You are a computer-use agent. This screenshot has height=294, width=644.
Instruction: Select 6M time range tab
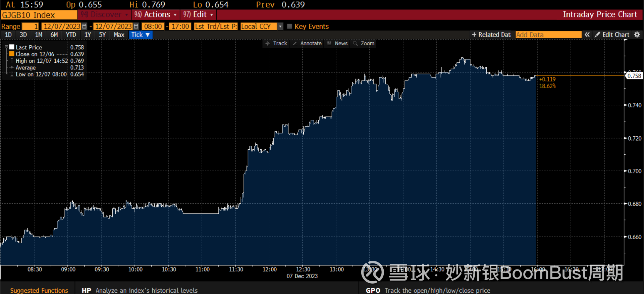tap(54, 35)
